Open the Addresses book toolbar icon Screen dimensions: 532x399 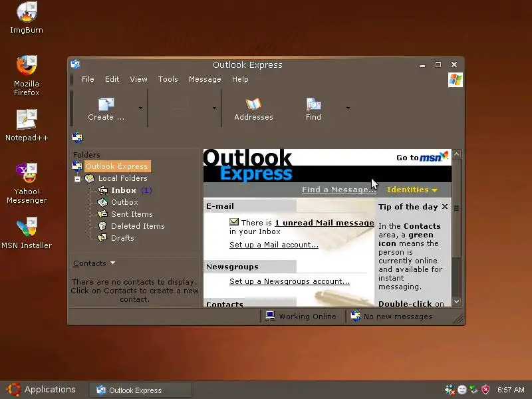(253, 104)
